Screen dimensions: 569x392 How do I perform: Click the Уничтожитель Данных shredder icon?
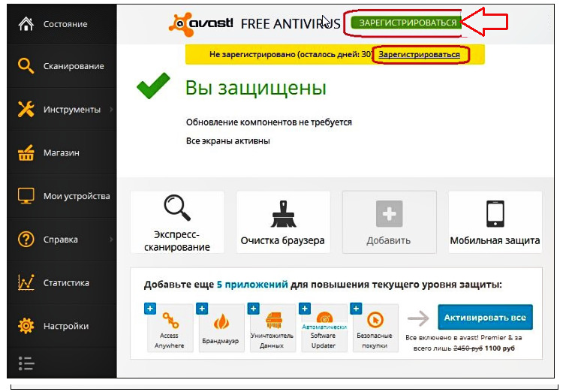pyautogui.click(x=273, y=320)
